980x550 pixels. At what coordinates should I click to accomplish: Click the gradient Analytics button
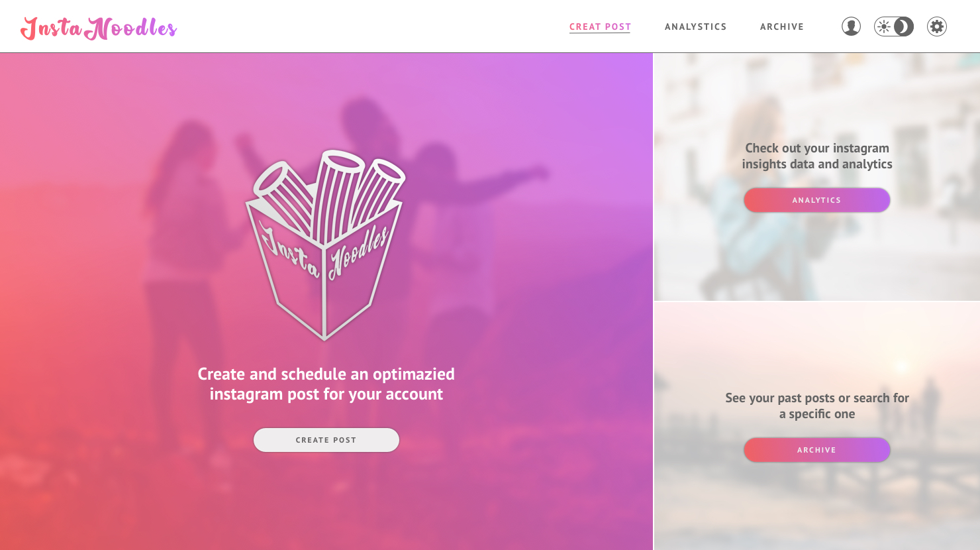point(817,200)
